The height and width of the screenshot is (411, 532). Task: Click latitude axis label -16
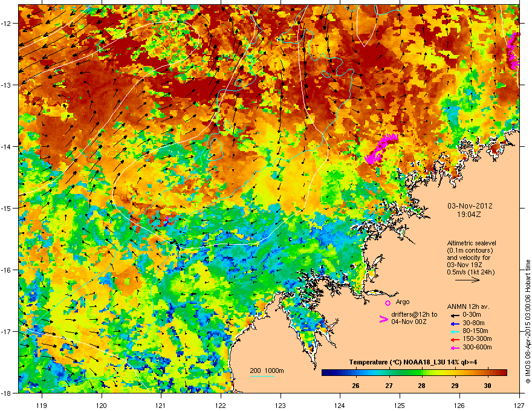[6, 270]
